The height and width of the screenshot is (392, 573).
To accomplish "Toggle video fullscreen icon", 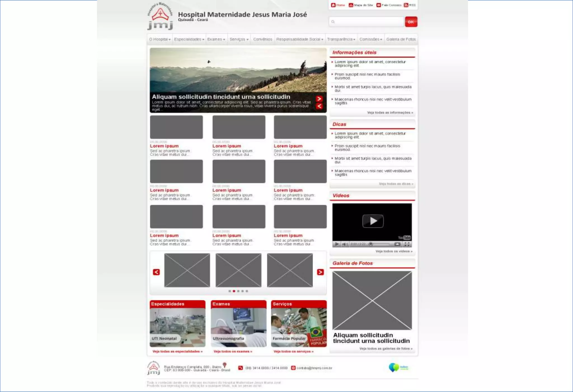I will click(x=407, y=244).
